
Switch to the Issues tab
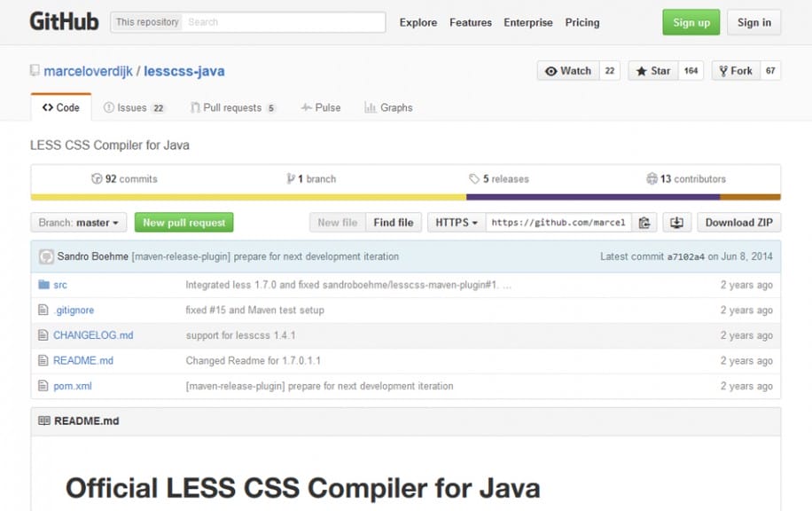(x=134, y=108)
